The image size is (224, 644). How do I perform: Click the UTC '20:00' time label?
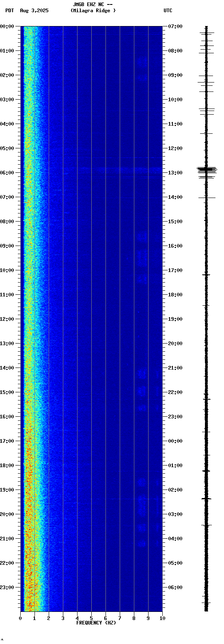tap(175, 344)
